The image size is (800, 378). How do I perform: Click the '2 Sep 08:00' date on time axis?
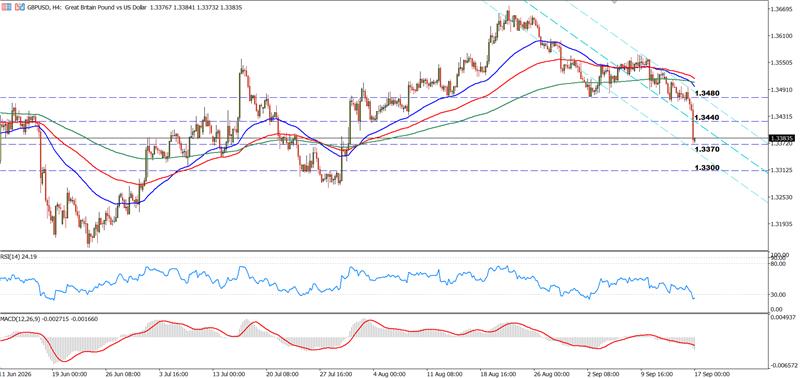605,373
